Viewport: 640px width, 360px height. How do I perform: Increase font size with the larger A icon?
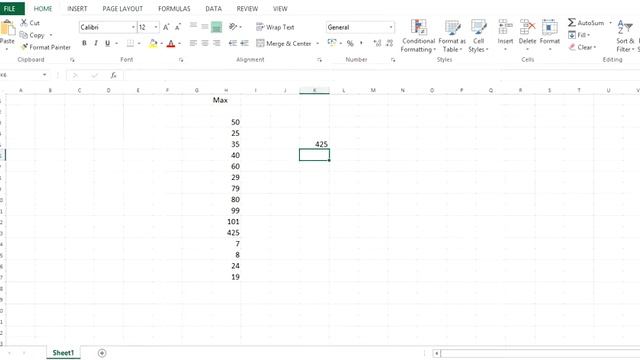click(x=166, y=27)
